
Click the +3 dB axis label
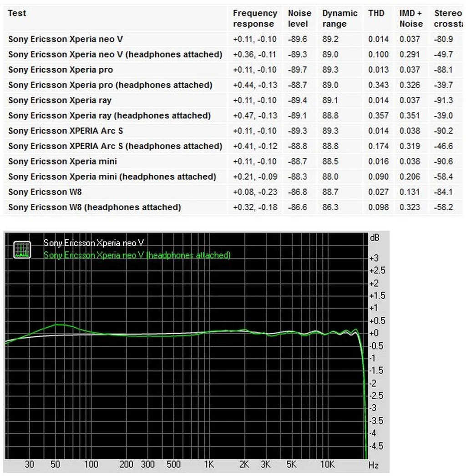(x=374, y=258)
